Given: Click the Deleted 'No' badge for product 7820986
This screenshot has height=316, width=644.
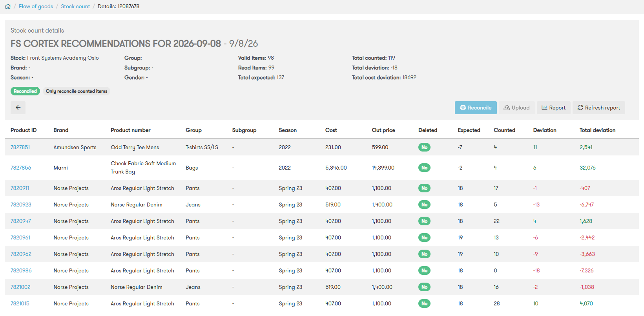Looking at the screenshot, I should [424, 270].
